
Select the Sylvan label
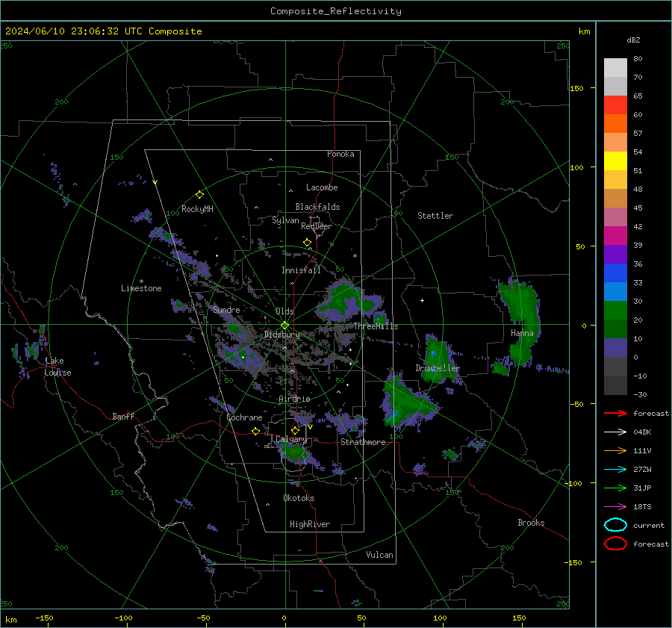tap(285, 220)
